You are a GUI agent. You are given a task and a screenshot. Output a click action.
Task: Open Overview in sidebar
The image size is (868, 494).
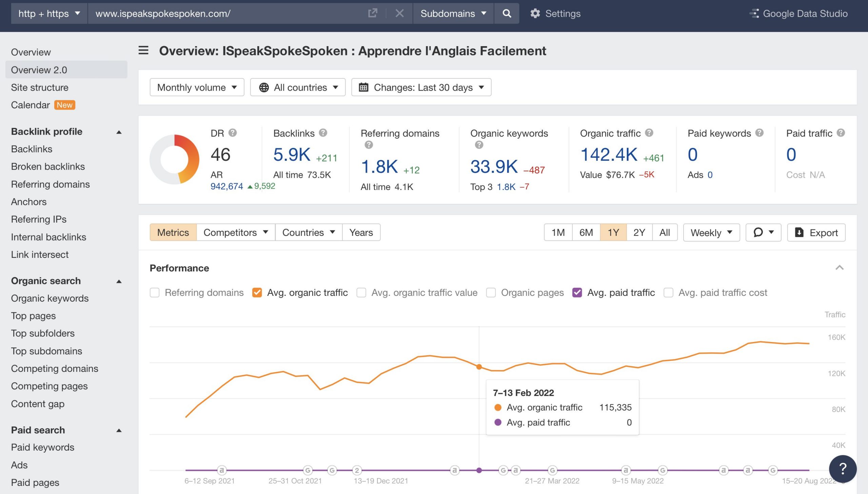pos(31,52)
